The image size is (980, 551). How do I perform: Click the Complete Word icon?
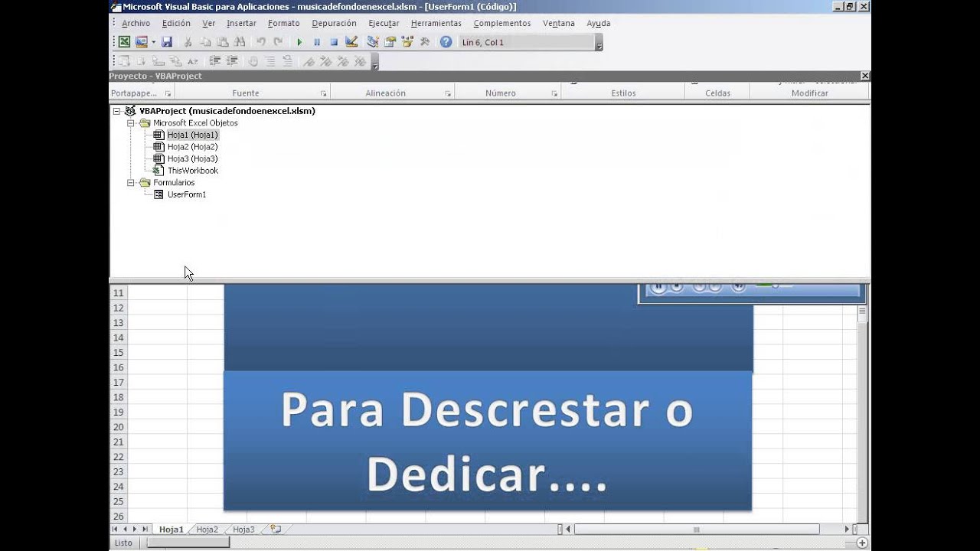tap(193, 61)
